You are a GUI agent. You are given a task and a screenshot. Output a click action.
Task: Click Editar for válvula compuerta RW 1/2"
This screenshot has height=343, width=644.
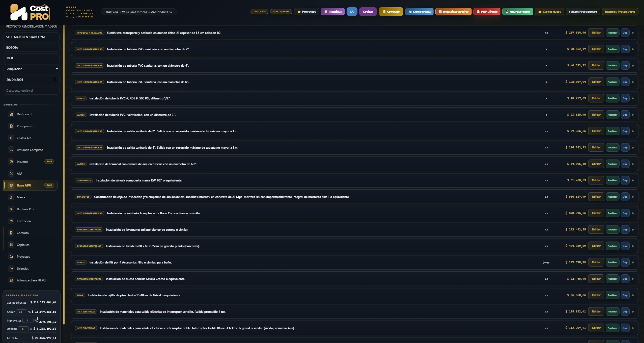(x=596, y=180)
